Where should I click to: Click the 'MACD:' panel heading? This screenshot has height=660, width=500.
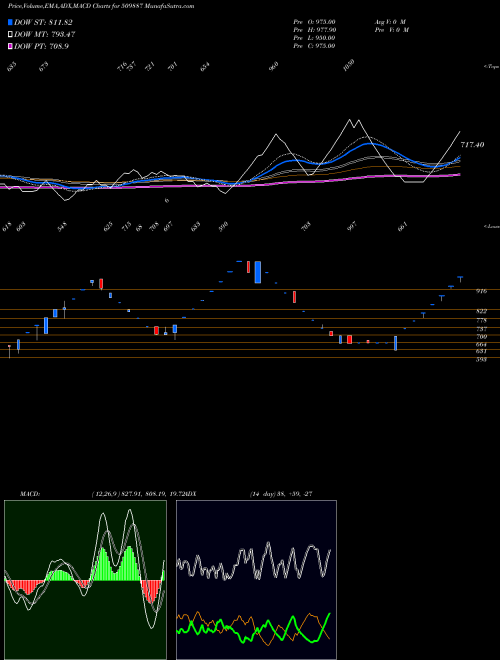click(x=30, y=494)
